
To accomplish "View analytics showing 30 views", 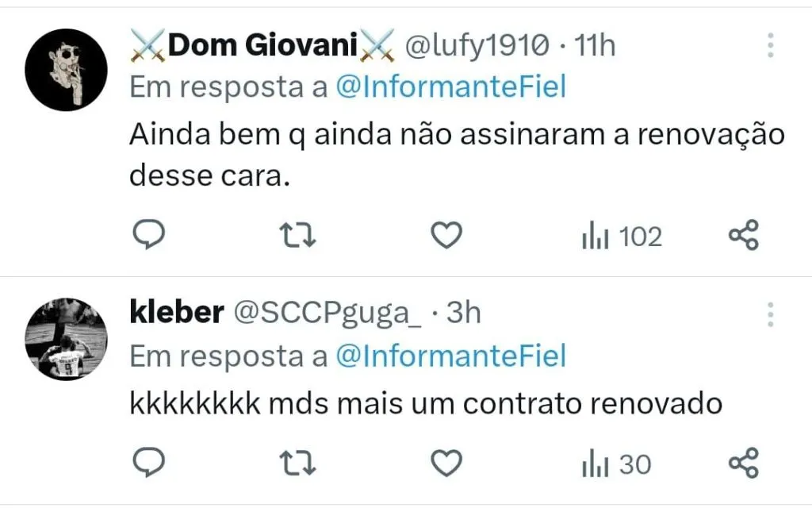I will pyautogui.click(x=616, y=464).
